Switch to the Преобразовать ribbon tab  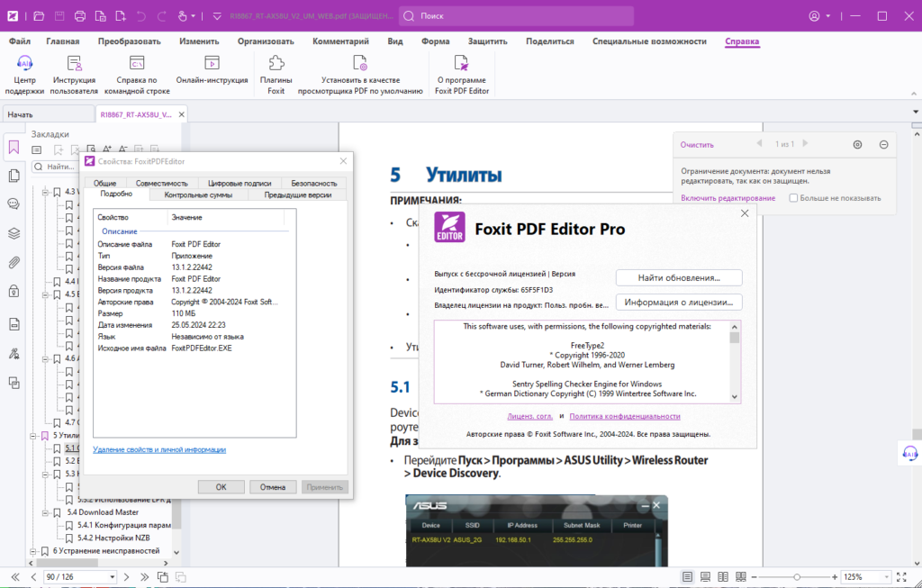(x=130, y=41)
